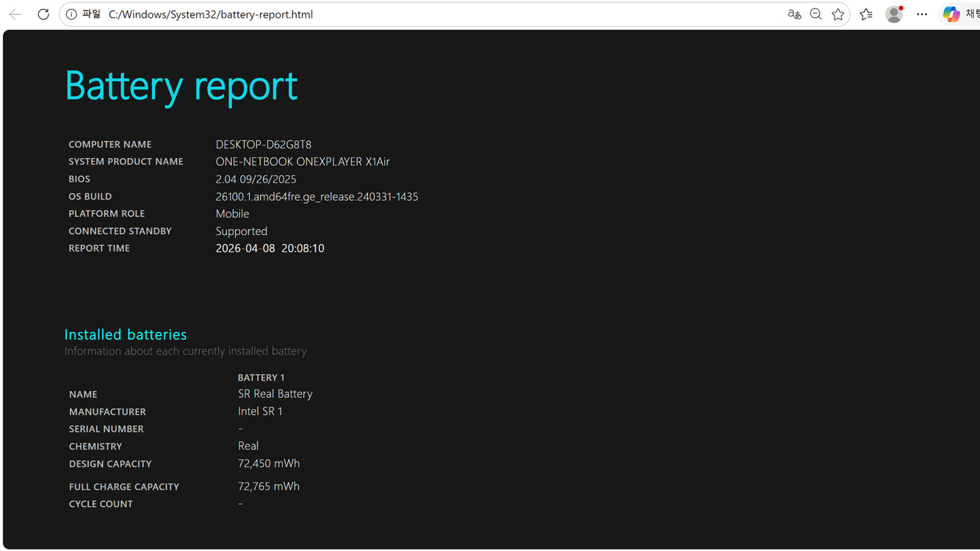The height and width of the screenshot is (551, 980).
Task: Click the design capacity value 72,450 mWh
Action: click(269, 464)
